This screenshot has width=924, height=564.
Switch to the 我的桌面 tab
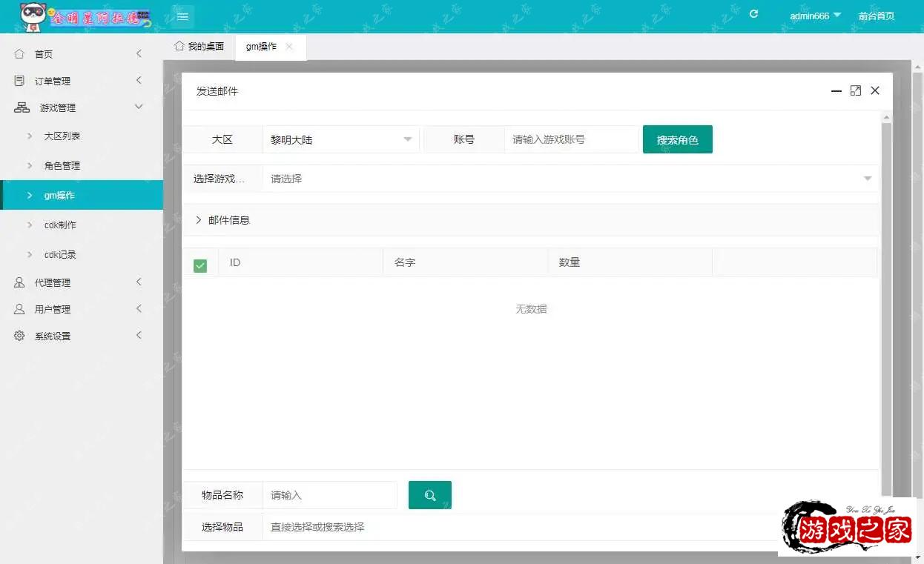point(199,47)
